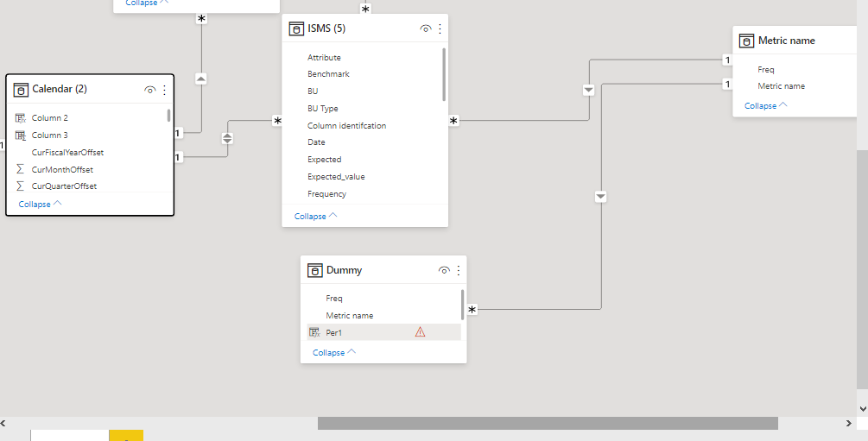Click the horizontal canvas scrollbar thumb

[548, 423]
